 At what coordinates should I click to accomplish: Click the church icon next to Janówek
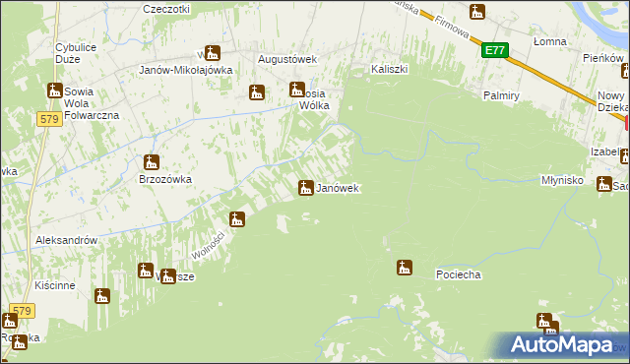click(x=306, y=188)
